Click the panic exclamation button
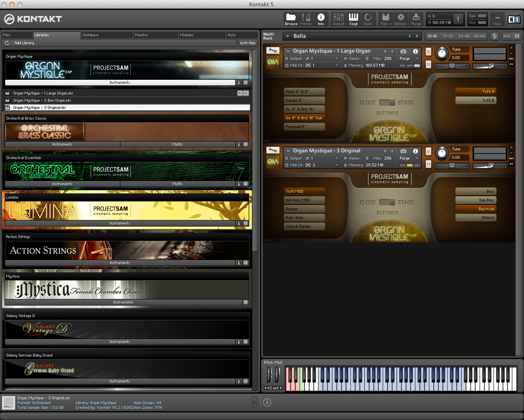524x420 pixels. click(x=458, y=19)
